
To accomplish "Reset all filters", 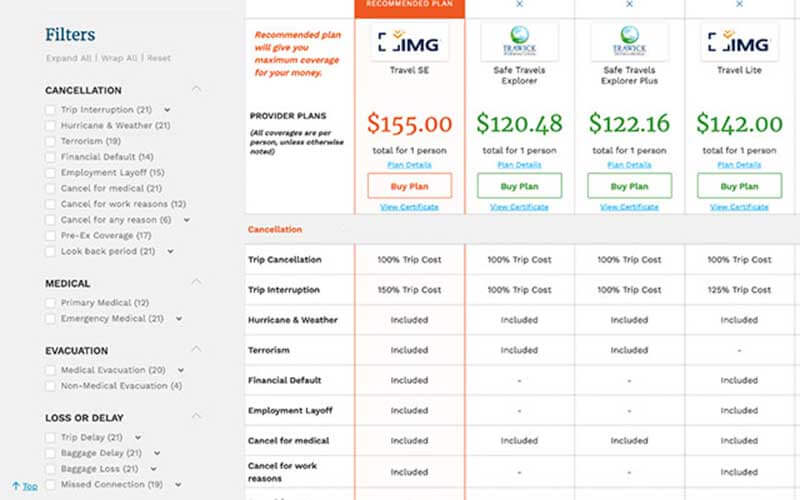I will 159,58.
